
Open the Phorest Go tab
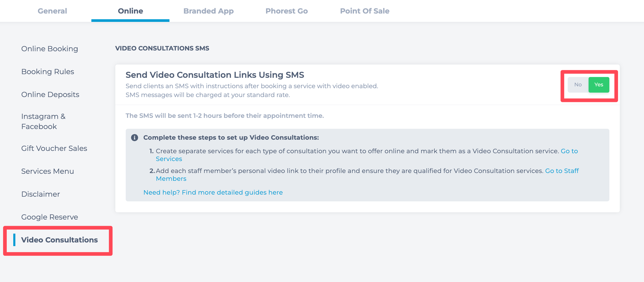click(x=287, y=11)
